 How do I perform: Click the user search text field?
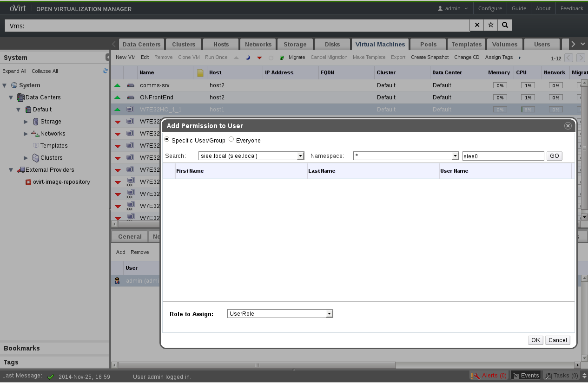(503, 156)
